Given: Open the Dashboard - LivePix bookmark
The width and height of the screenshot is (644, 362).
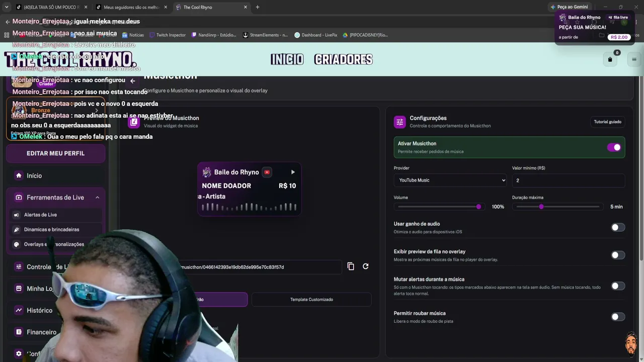Looking at the screenshot, I should point(316,35).
